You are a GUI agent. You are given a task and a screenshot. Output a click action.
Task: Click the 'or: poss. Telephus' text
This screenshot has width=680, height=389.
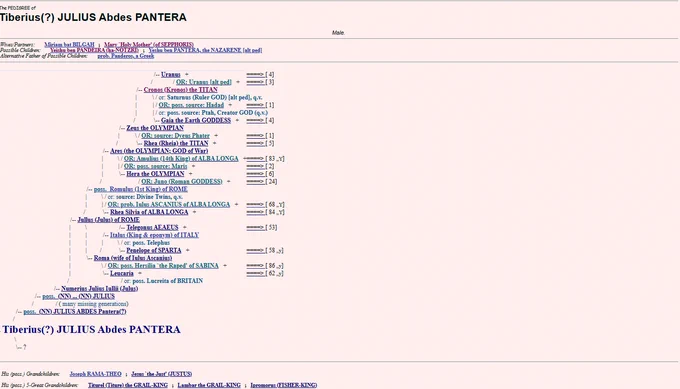pyautogui.click(x=147, y=243)
